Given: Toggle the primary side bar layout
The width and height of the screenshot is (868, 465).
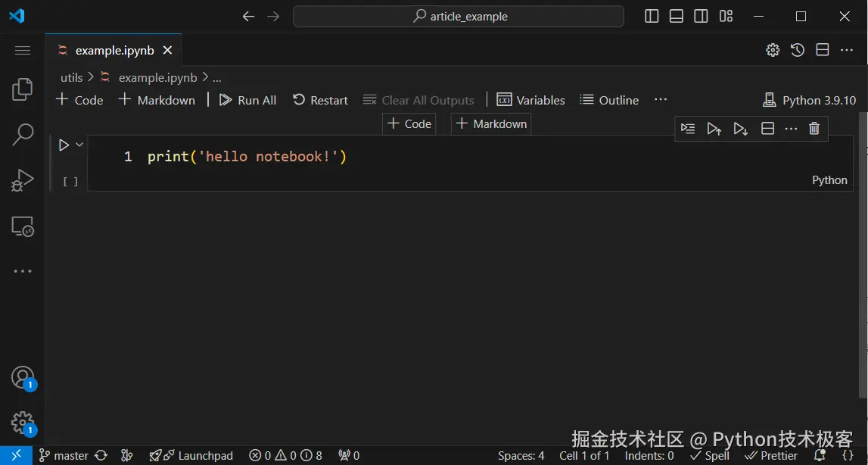Looking at the screenshot, I should [x=652, y=16].
